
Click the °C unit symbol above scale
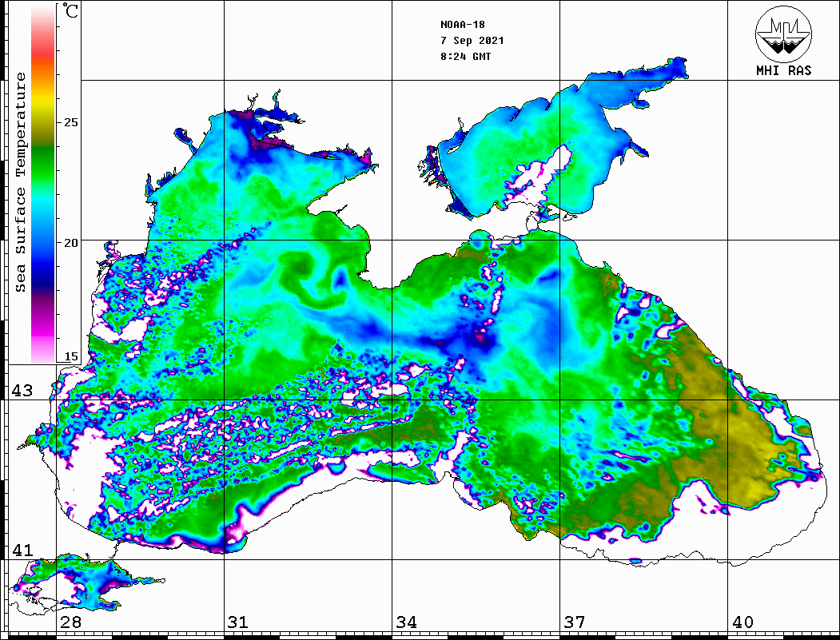[72, 14]
